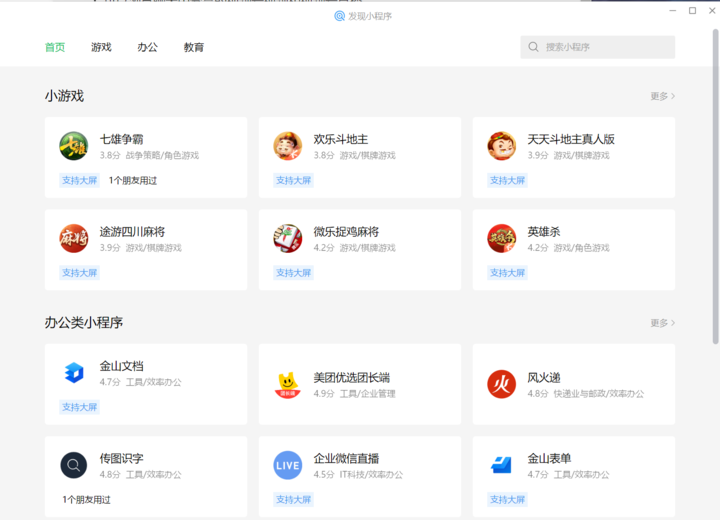
Task: Open the 七雄争霸 title
Action: tap(121, 139)
